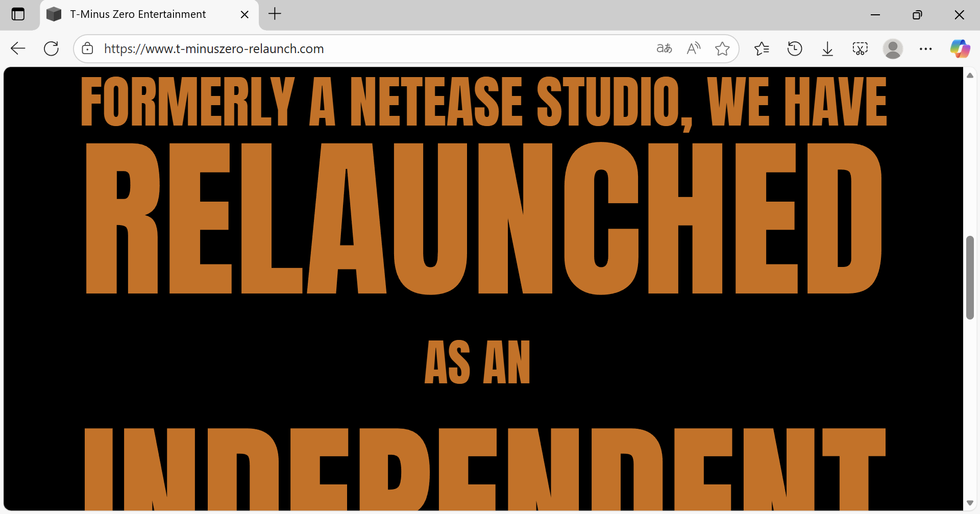
Task: Go back to the previous page
Action: (18, 48)
